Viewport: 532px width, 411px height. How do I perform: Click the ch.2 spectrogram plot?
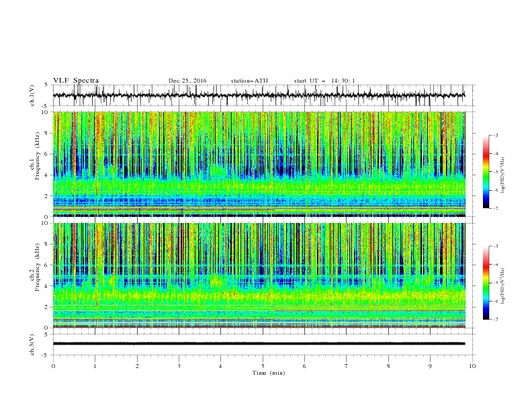coord(259,275)
